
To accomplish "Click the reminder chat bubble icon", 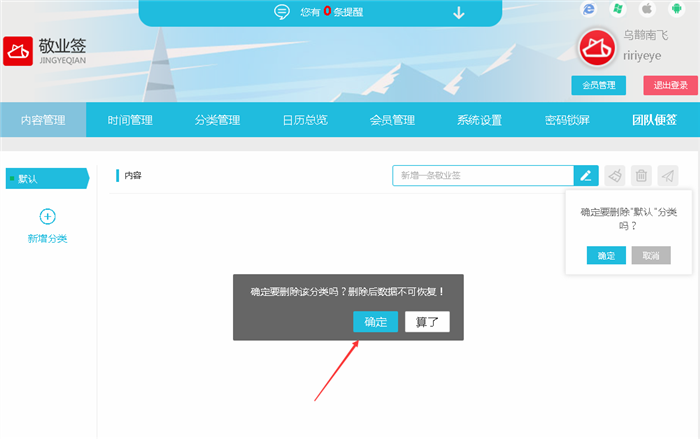I will coord(281,12).
